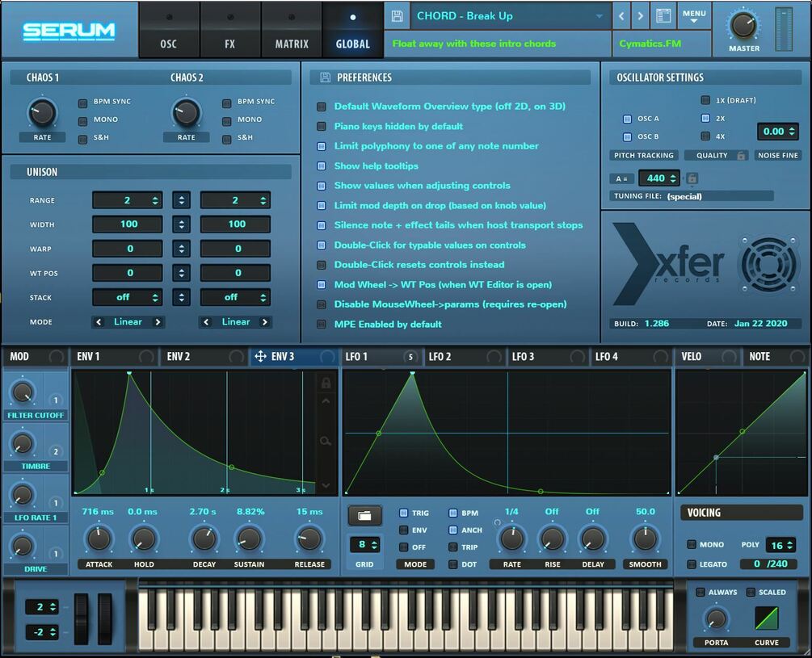This screenshot has height=658, width=812.
Task: Click the envelope graph down chevron
Action: click(x=326, y=485)
